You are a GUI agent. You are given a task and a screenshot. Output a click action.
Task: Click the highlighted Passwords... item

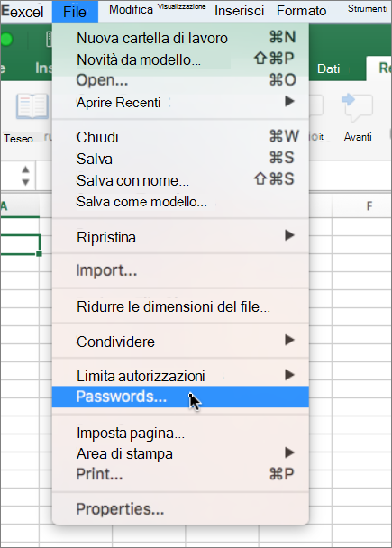click(x=180, y=397)
